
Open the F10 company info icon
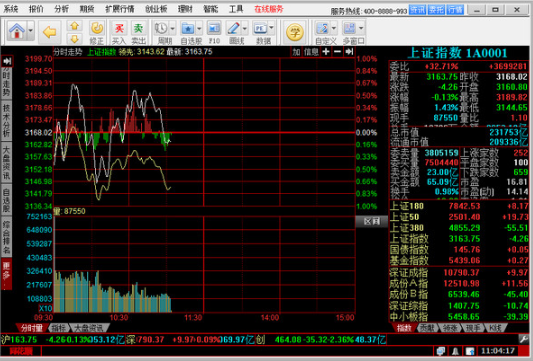(214, 29)
